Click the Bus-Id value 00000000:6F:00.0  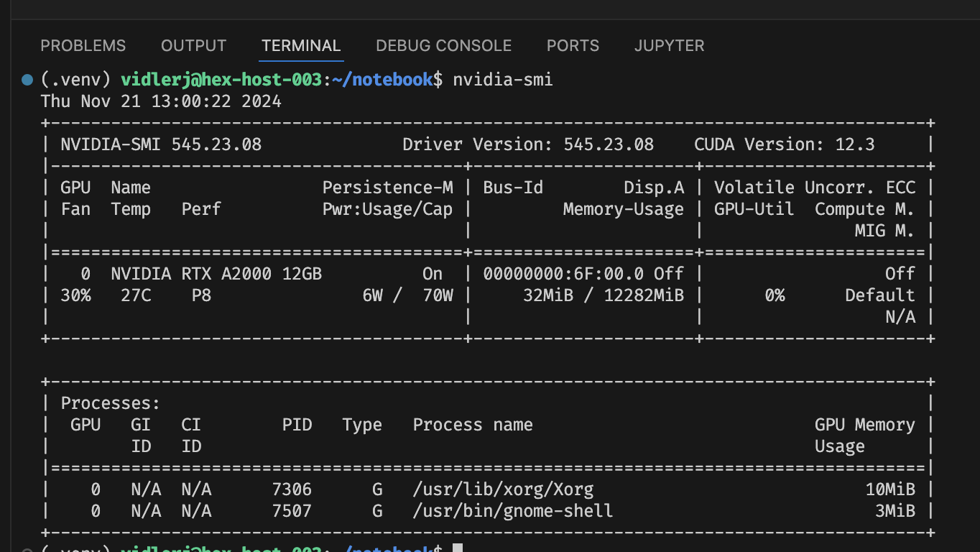click(563, 274)
